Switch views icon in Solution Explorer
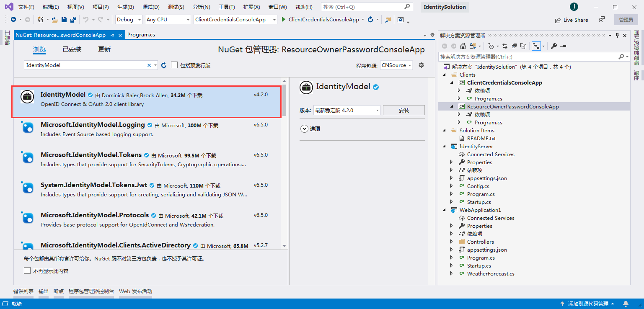 [473, 46]
